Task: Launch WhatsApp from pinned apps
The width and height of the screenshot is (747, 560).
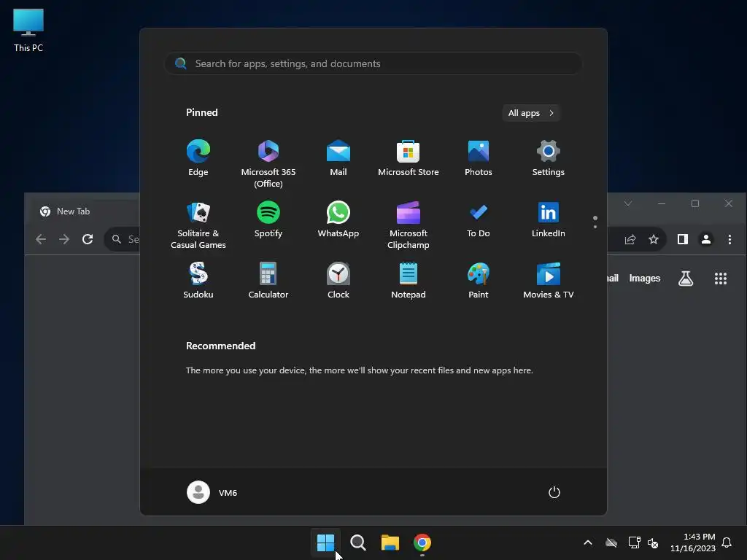Action: point(338,219)
